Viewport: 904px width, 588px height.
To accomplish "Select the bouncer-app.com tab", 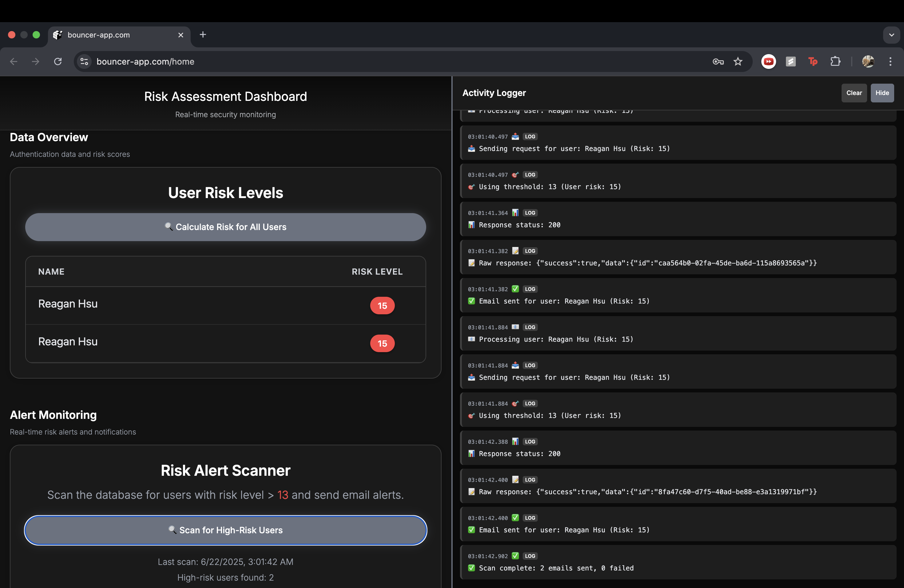I will (x=114, y=35).
